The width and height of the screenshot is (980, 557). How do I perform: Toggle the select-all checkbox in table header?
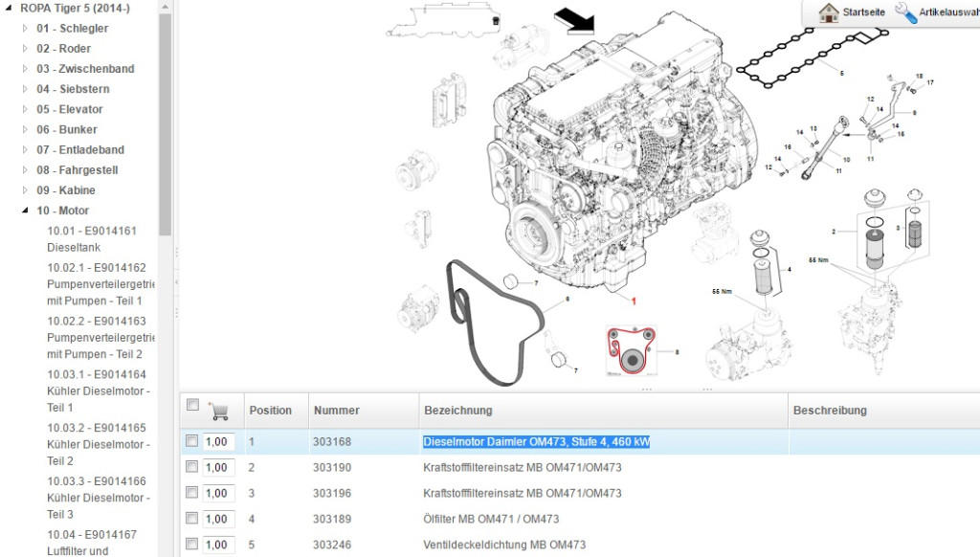(192, 405)
